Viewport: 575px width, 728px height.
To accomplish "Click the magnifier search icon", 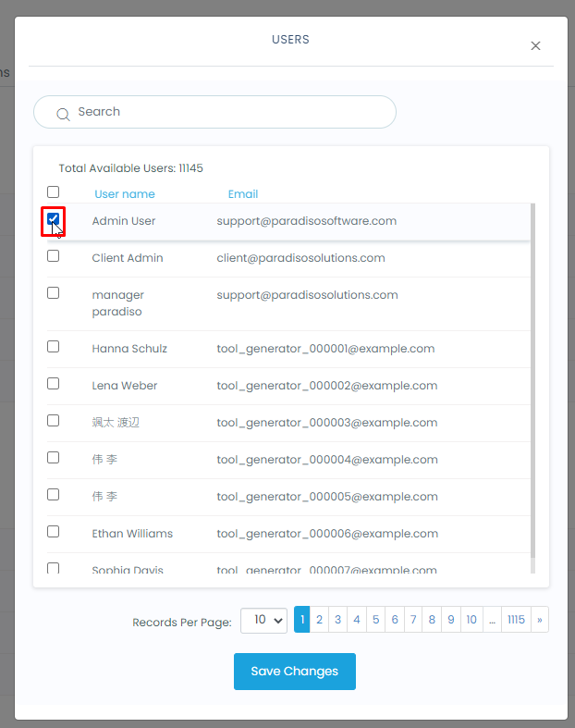I will (x=63, y=114).
